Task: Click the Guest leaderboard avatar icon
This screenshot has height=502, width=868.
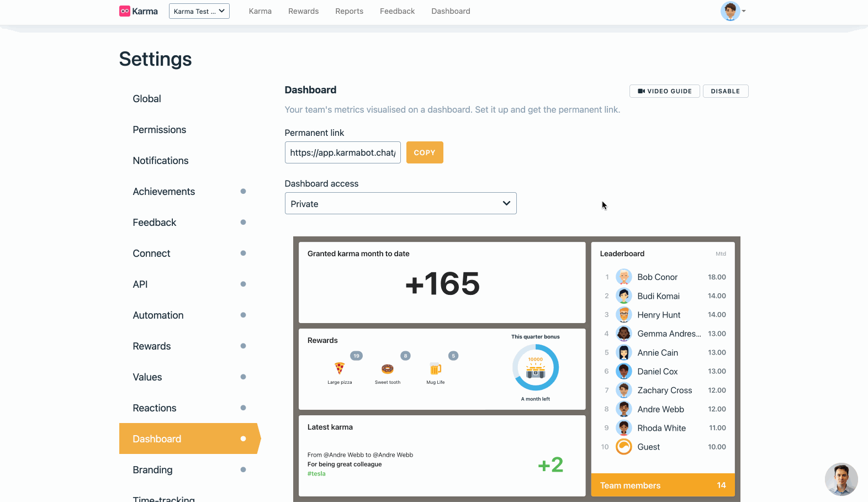Action: pos(624,447)
